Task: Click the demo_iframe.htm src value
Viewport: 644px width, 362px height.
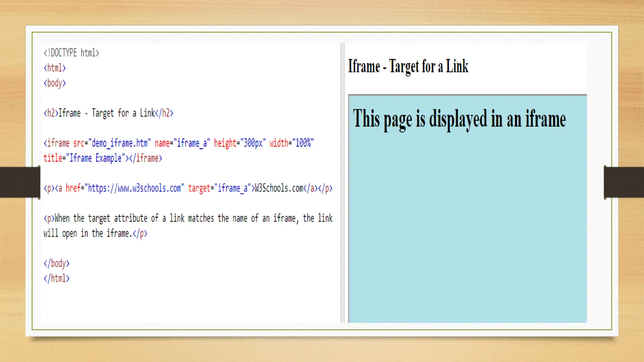Action: (119, 143)
